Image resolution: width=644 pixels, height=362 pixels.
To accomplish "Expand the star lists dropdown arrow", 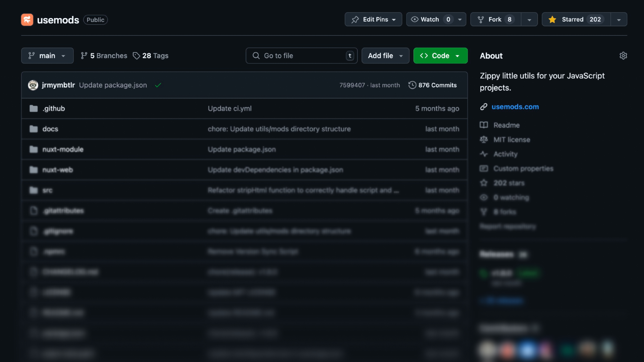I will click(619, 20).
